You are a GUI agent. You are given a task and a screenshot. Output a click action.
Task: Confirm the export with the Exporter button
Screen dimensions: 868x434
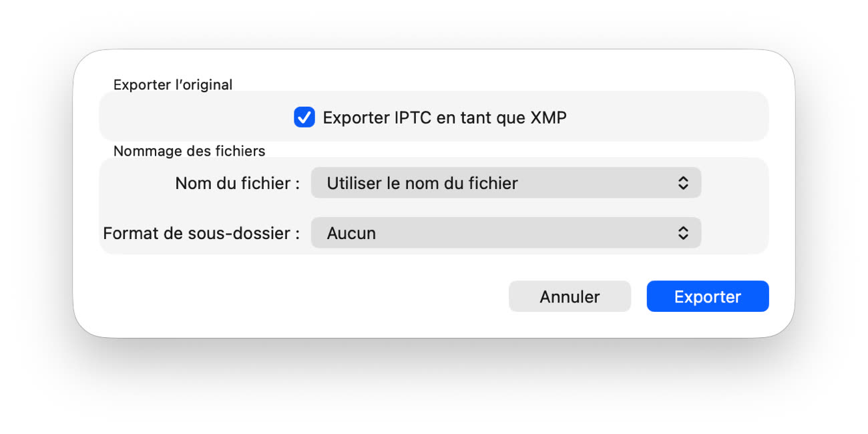tap(707, 296)
